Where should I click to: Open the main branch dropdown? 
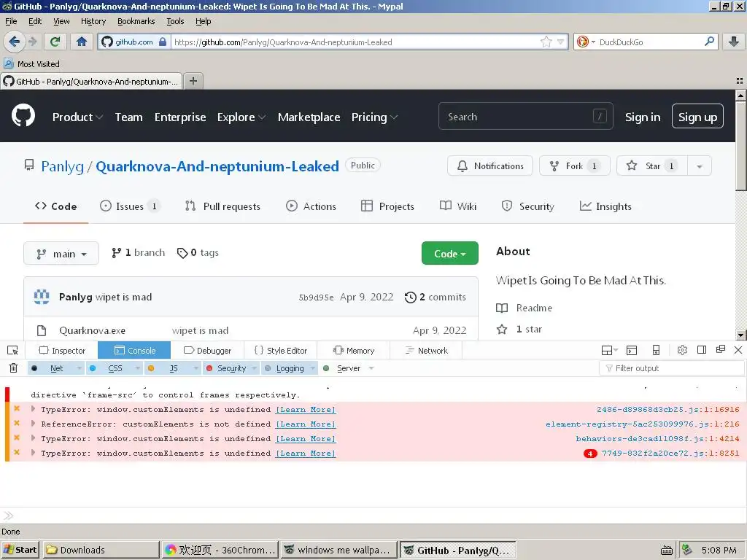click(61, 253)
